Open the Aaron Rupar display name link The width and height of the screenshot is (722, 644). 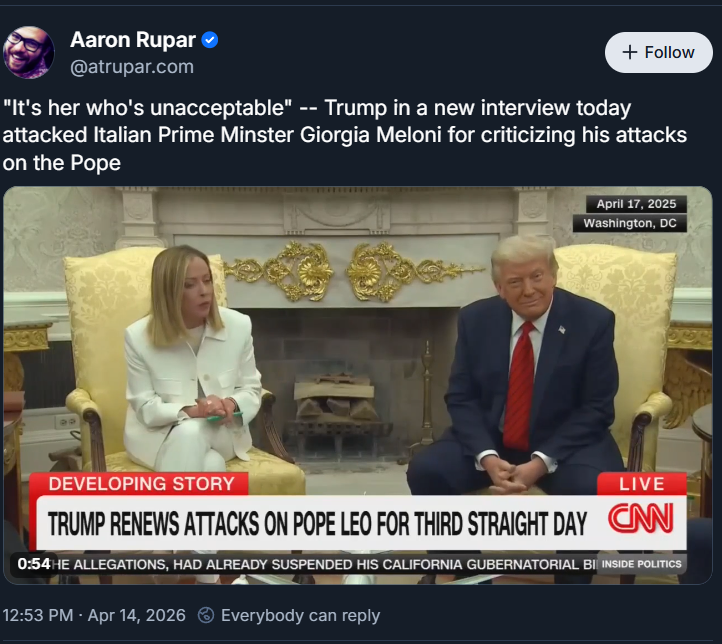coord(133,40)
